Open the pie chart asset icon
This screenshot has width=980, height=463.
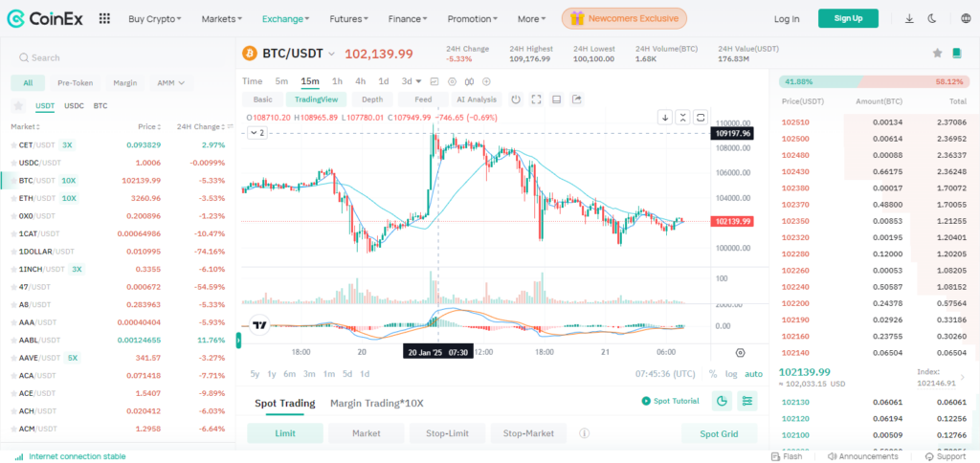point(722,401)
